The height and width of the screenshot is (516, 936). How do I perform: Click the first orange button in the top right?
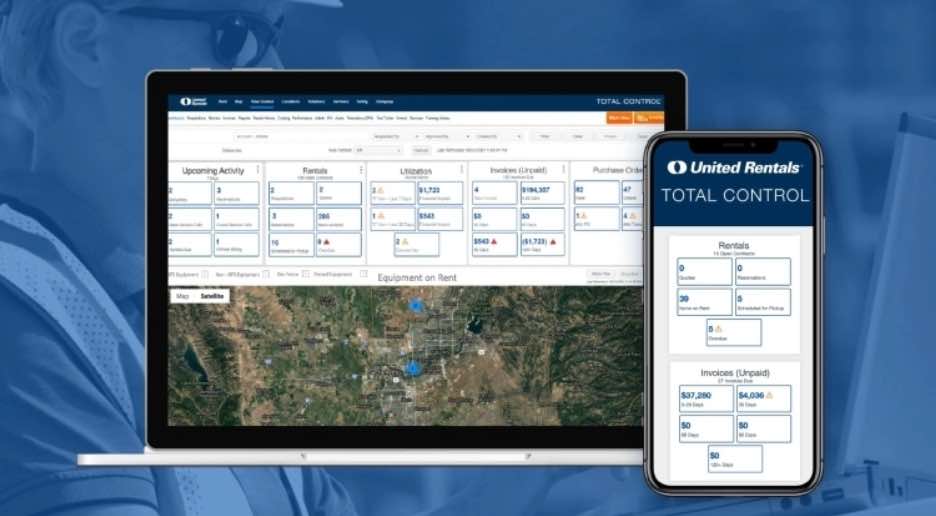[620, 118]
